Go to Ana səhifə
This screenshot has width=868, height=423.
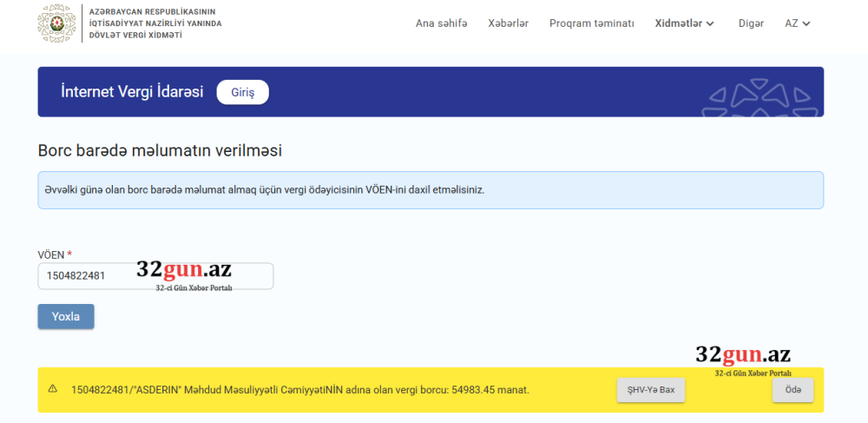click(441, 23)
